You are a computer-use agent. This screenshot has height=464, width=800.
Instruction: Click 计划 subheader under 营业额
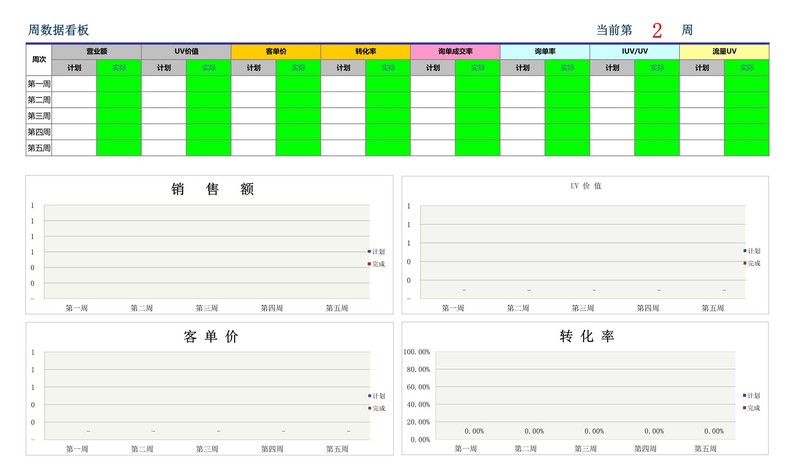[x=74, y=68]
